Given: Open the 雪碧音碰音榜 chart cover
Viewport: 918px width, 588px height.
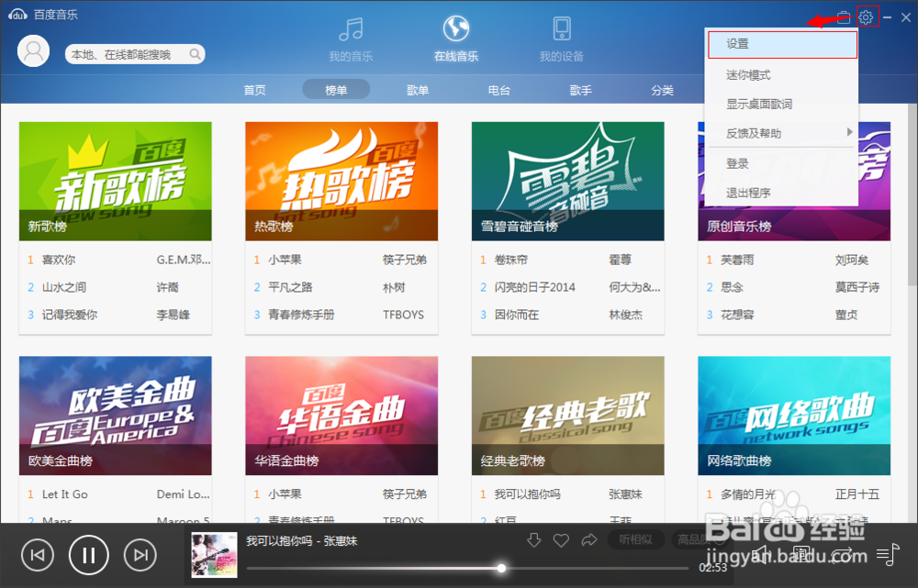Looking at the screenshot, I should [x=568, y=182].
